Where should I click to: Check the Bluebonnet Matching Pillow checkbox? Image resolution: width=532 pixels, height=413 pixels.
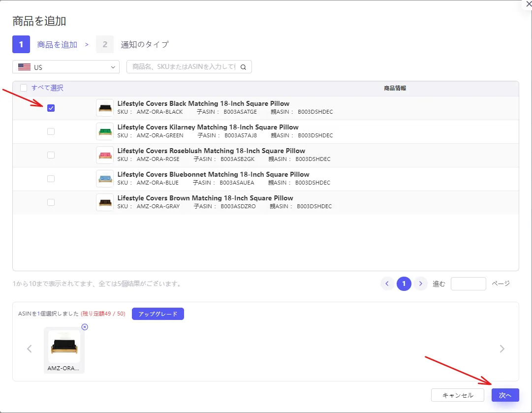point(51,179)
